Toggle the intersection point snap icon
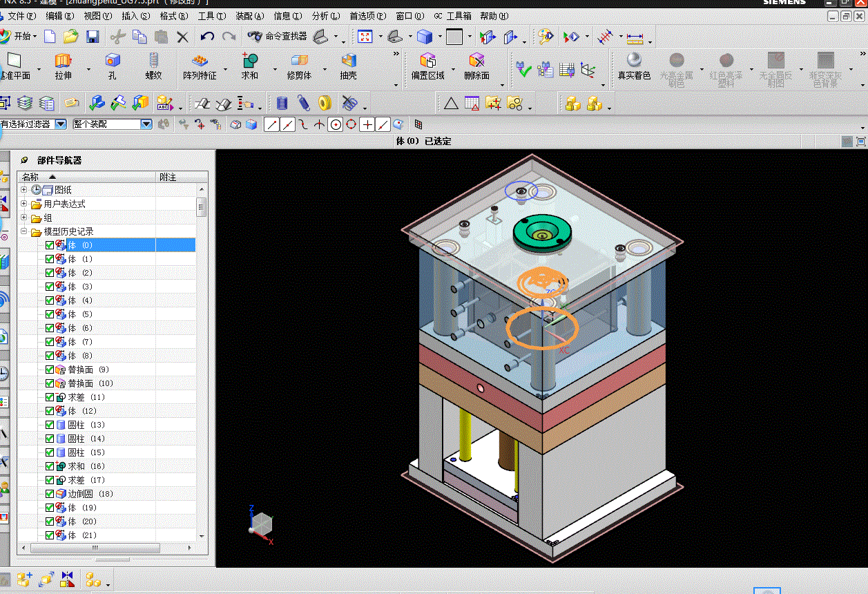The height and width of the screenshot is (594, 868). [x=319, y=124]
